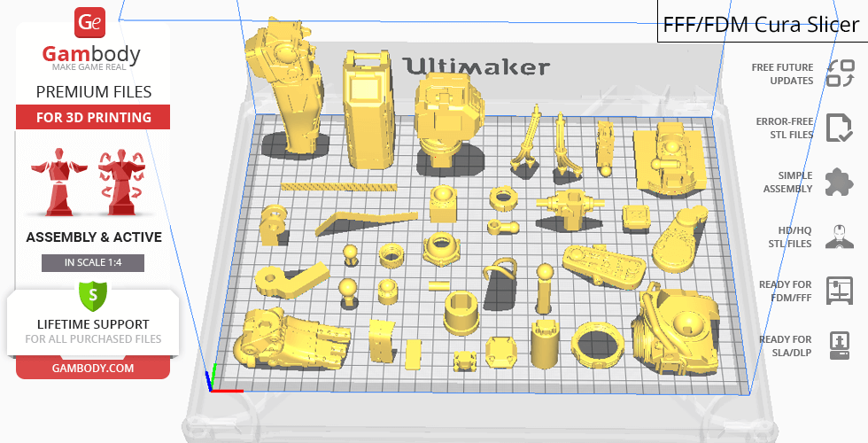Select the Error-Free STL Files document icon
The image size is (868, 443).
click(839, 128)
